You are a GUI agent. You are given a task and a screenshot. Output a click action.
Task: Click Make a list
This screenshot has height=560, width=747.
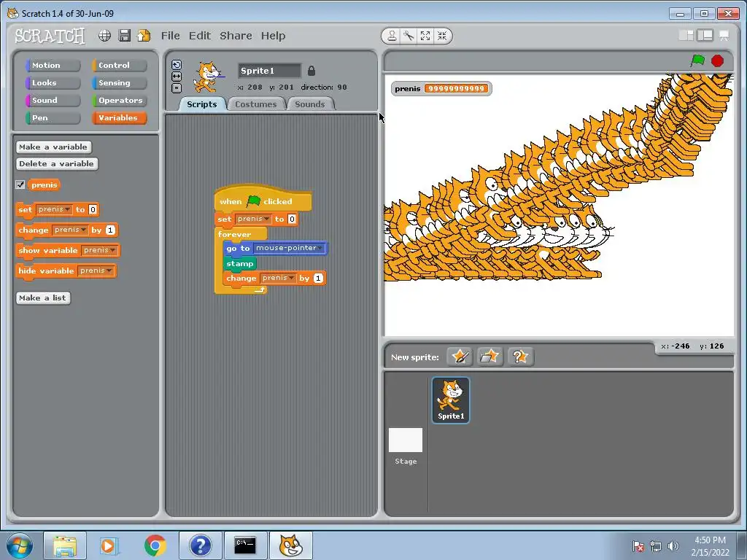click(x=43, y=298)
